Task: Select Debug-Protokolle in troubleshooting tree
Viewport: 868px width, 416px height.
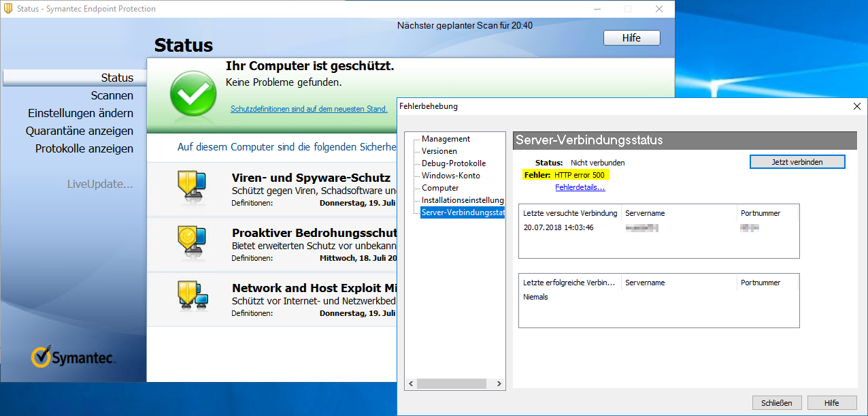Action: point(454,163)
